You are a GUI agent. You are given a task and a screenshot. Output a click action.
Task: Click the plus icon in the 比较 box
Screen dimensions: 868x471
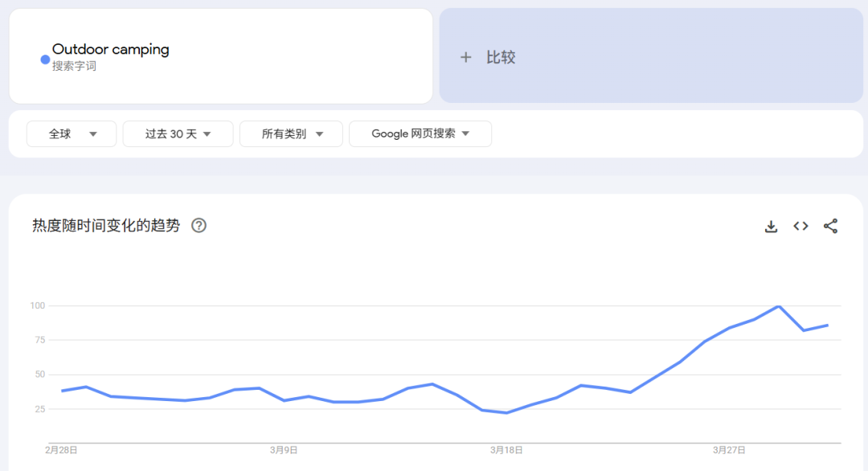point(466,57)
